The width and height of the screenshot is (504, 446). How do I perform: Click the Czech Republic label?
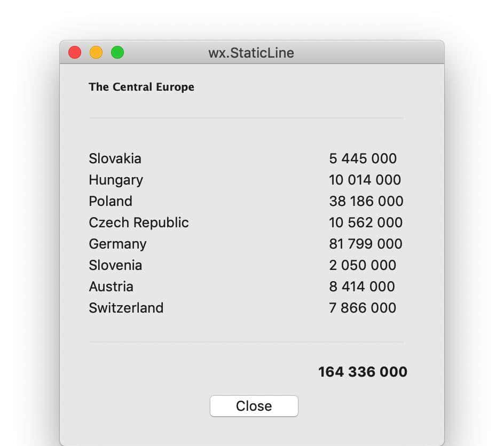pyautogui.click(x=139, y=222)
